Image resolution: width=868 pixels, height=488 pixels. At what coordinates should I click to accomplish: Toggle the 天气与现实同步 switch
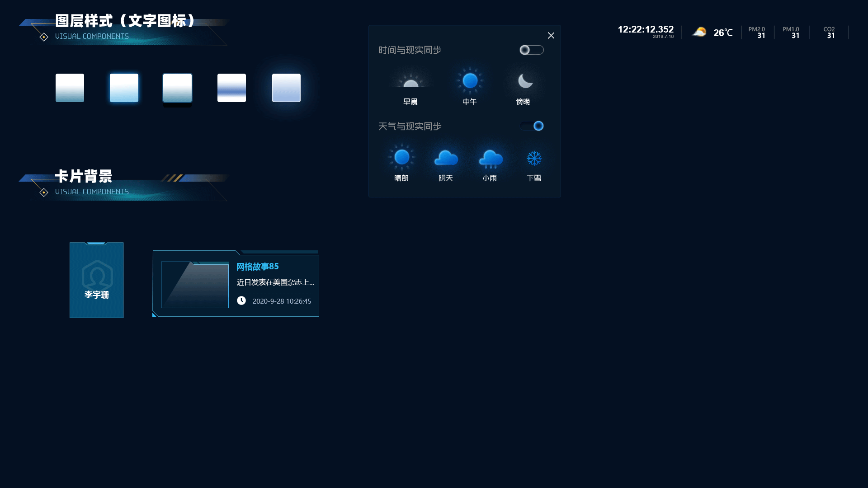click(x=531, y=126)
